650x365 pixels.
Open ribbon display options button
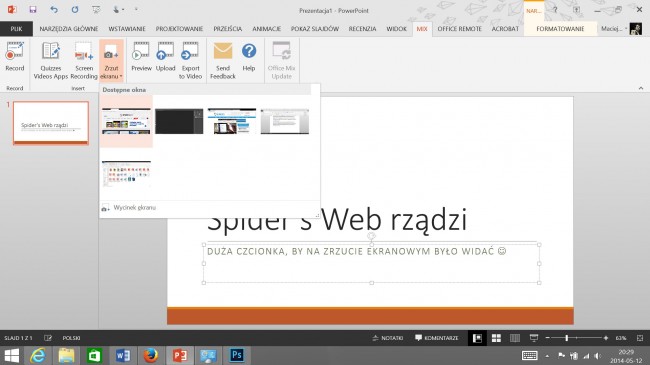[x=576, y=10]
